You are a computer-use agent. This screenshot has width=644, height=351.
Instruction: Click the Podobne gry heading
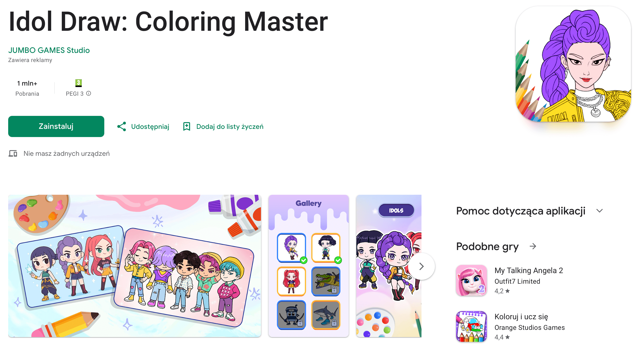[487, 247]
